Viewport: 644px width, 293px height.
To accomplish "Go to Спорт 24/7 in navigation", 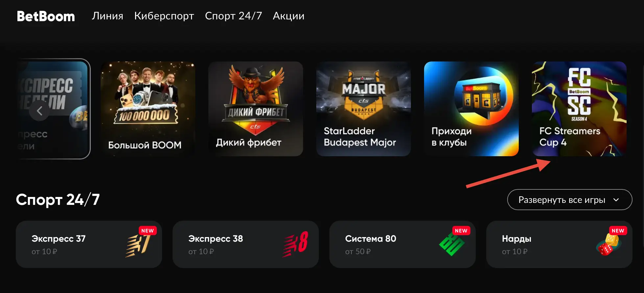I will point(233,16).
